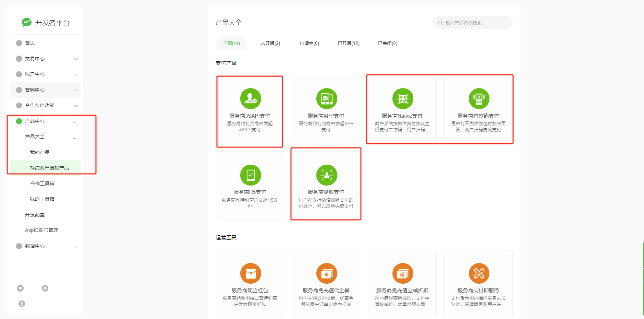
Task: Click the search magnifier icon
Action: pos(440,23)
